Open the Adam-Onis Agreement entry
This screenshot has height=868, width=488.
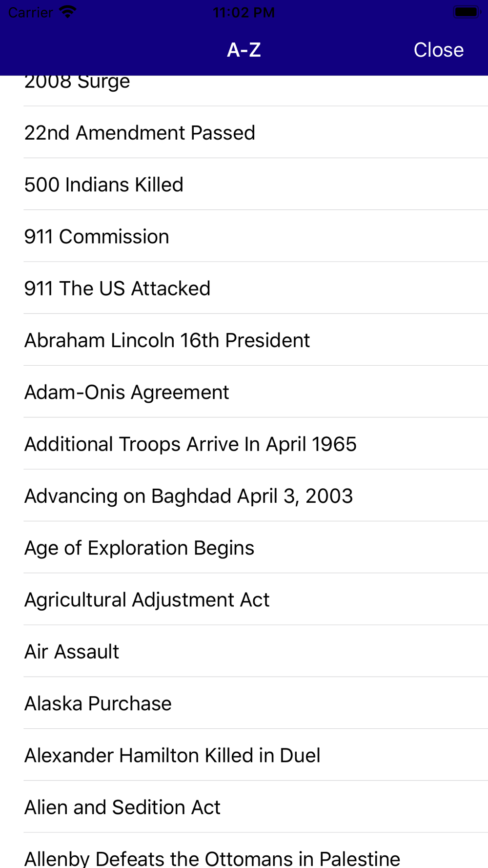(126, 392)
